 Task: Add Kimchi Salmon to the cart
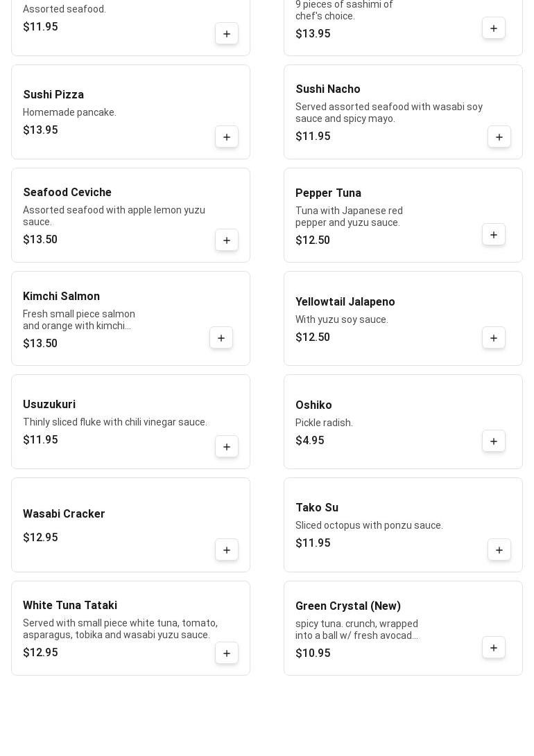(x=221, y=338)
